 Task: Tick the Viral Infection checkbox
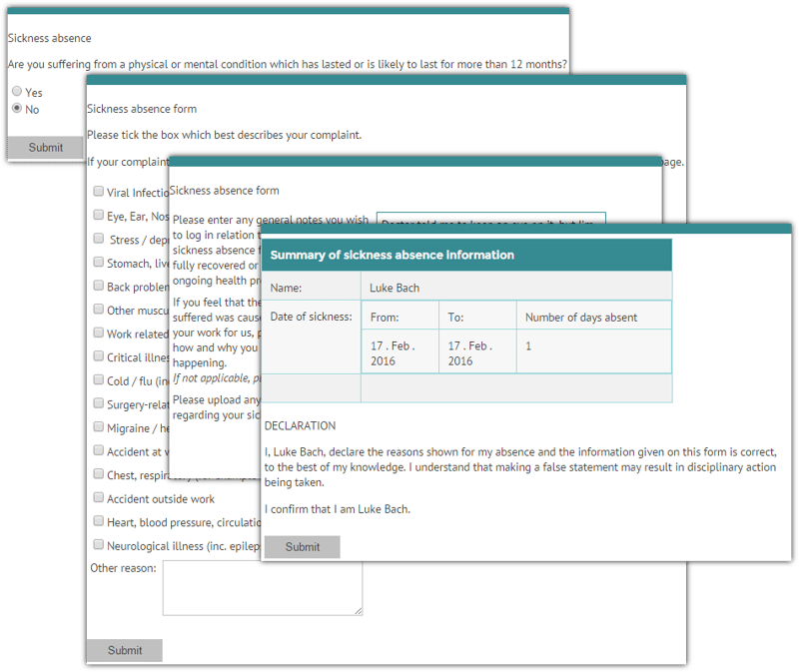[x=98, y=192]
